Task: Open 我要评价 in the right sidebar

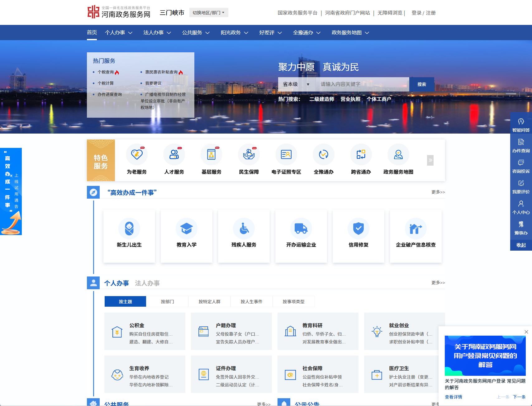Action: [521, 187]
